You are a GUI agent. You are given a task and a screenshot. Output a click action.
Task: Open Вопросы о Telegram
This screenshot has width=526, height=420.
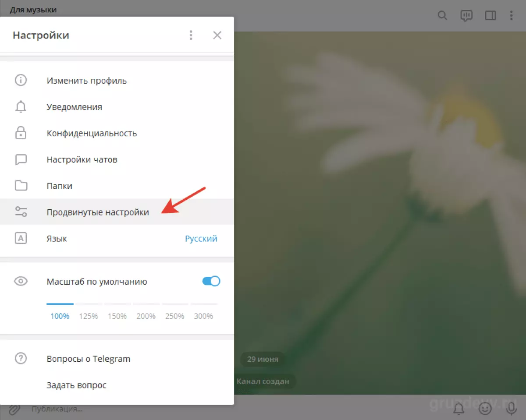(117, 359)
